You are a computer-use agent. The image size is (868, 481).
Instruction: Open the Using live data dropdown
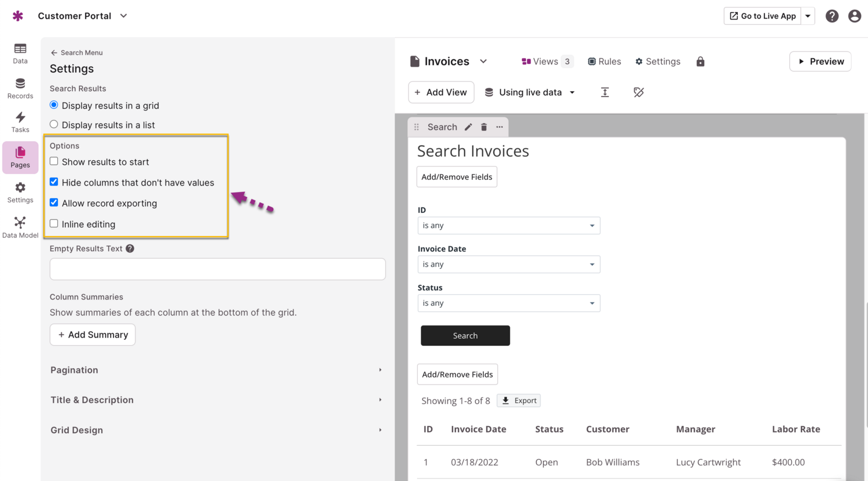tap(529, 92)
